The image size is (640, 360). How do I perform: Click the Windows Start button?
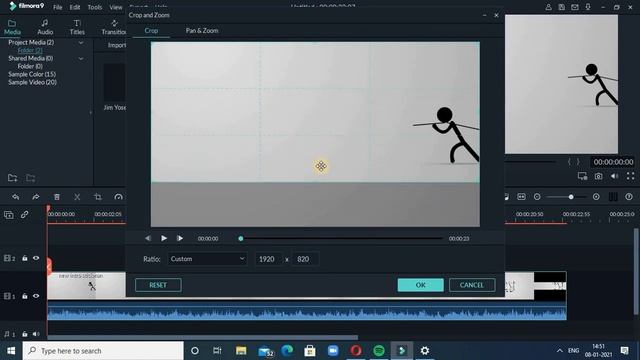tap(11, 351)
